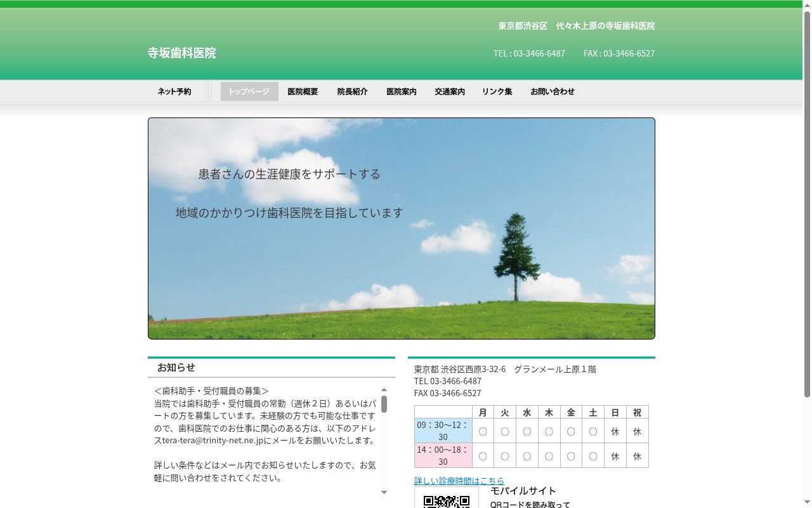812x508 pixels.
Task: Click the お知らせ box scrollbar thumb
Action: coord(384,404)
